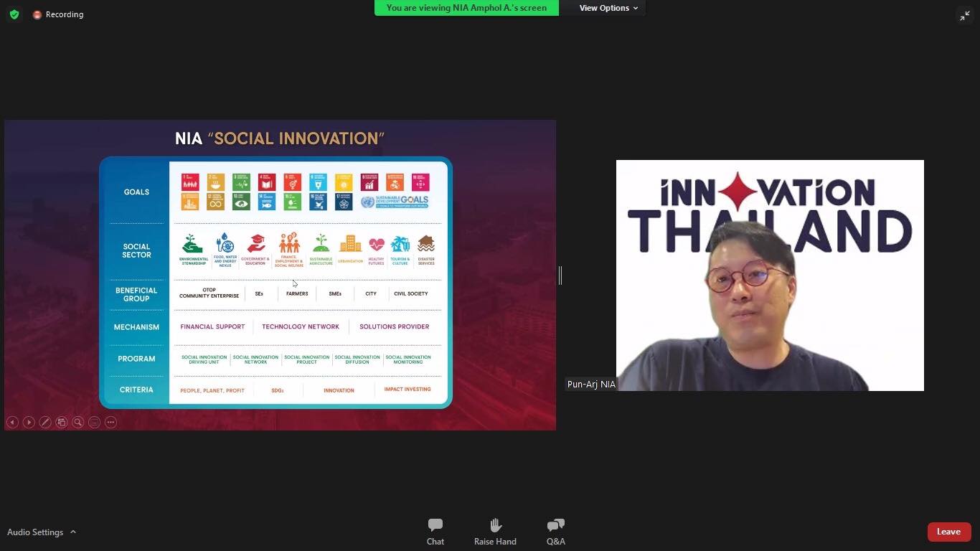Click the MECHANISM row label
The height and width of the screenshot is (551, 980).
click(136, 327)
